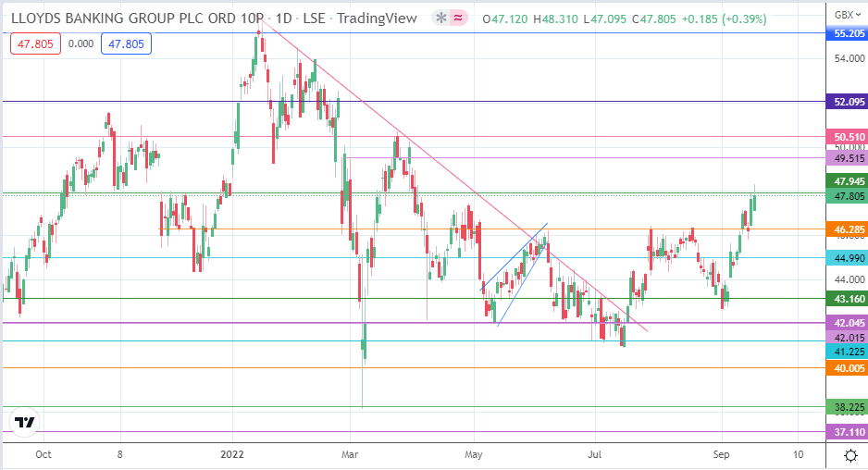Click the 2022 label on time axis

(x=232, y=454)
